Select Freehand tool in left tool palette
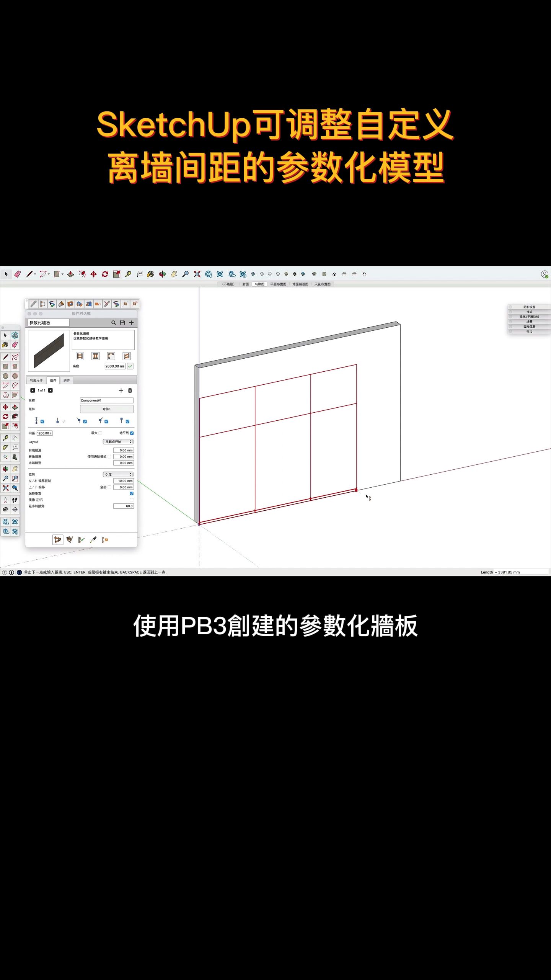551x980 pixels. coord(15,357)
